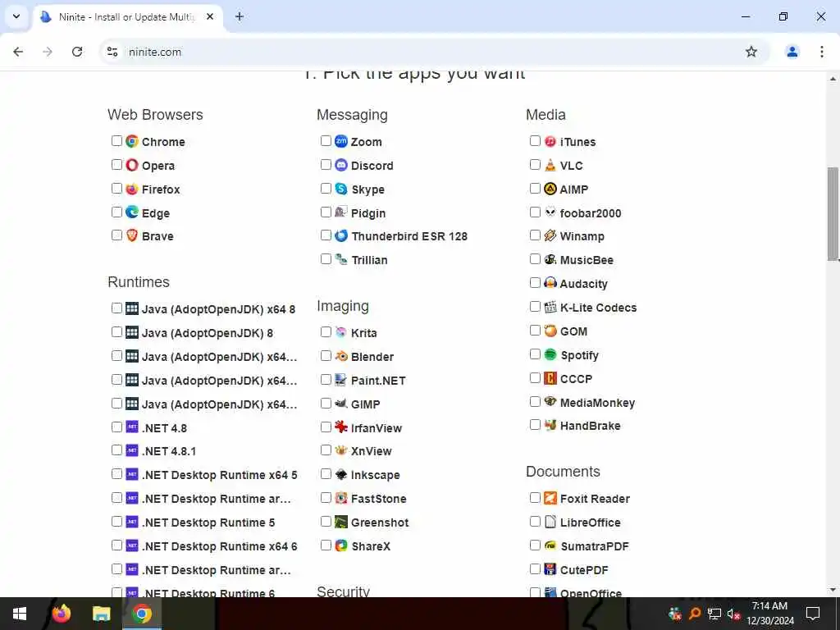Go back to the previous page

tap(18, 52)
